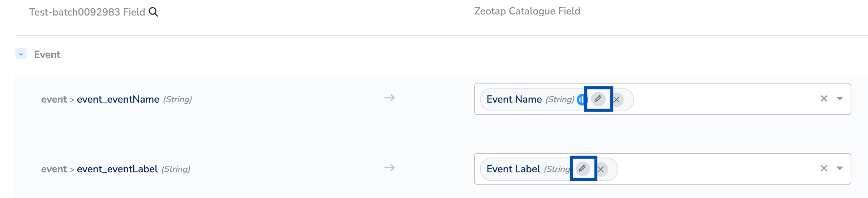The width and height of the screenshot is (868, 198).
Task: Open the Event Label catalogue dropdown arrow
Action: 840,168
